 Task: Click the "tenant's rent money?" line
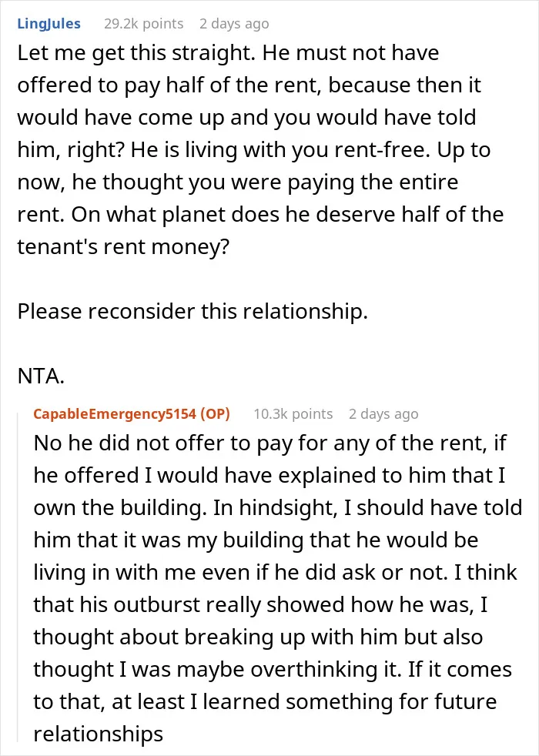pyautogui.click(x=123, y=246)
